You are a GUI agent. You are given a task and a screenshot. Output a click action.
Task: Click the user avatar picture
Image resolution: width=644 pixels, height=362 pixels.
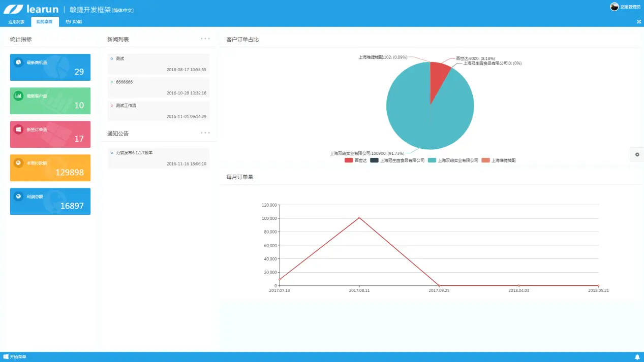click(x=614, y=7)
